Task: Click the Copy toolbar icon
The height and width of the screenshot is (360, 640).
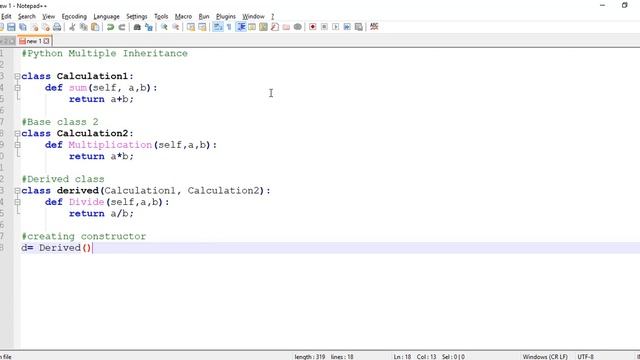Action: (84, 27)
